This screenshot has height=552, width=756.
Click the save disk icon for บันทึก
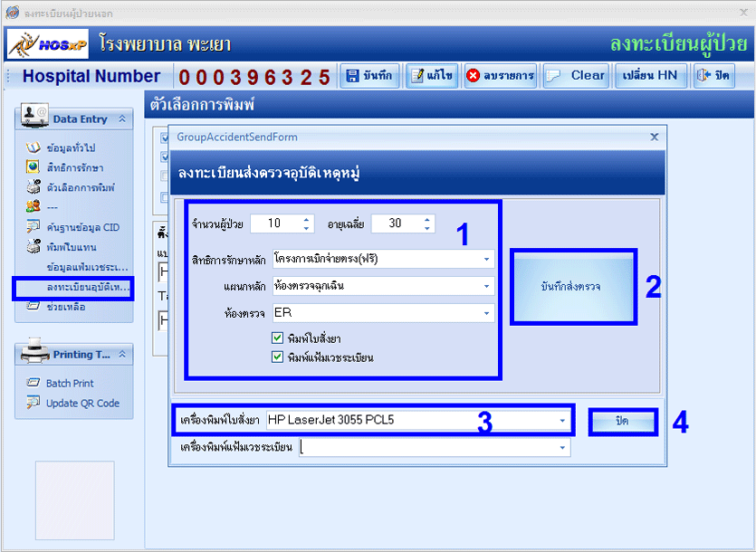(x=353, y=76)
